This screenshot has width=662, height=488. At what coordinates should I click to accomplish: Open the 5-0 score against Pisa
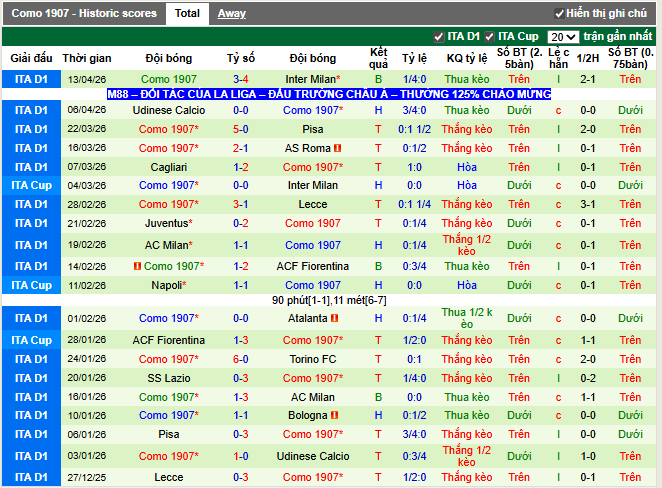[241, 129]
